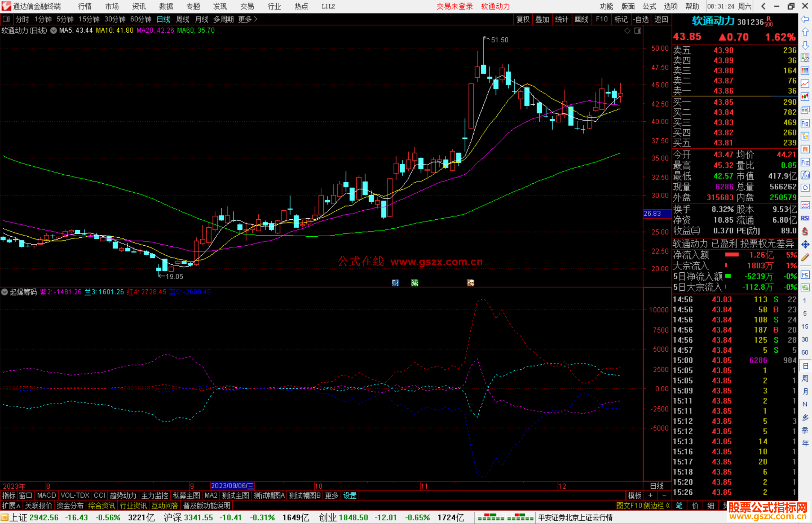This screenshot has height=524, width=812.
Task: Expand the 更多 periods dropdown
Action: (x=248, y=19)
